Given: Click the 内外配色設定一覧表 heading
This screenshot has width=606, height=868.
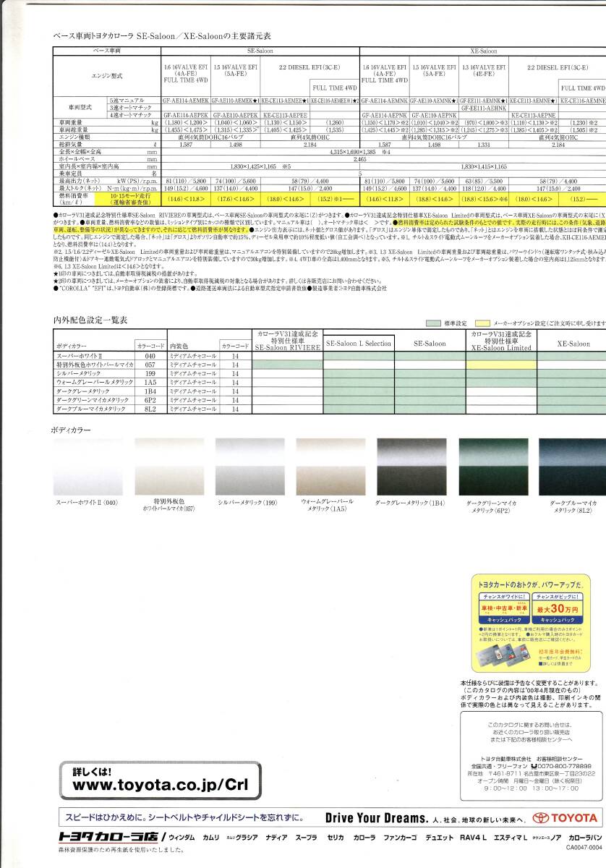Looking at the screenshot, I should tap(90, 320).
